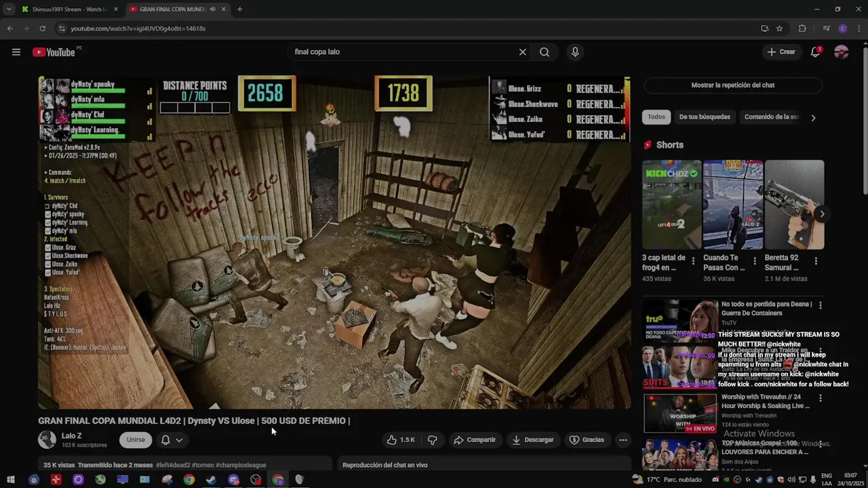
Task: Open new browser tab with plus
Action: [x=239, y=9]
